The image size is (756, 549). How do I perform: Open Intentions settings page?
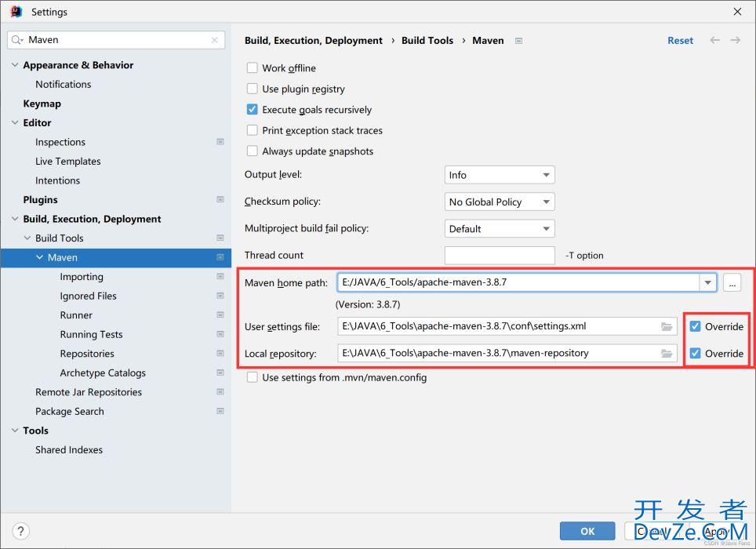coord(57,180)
